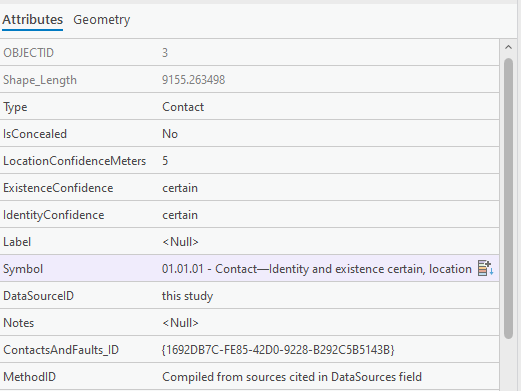
Task: Edit the IsConcealed value No
Action: pos(170,134)
